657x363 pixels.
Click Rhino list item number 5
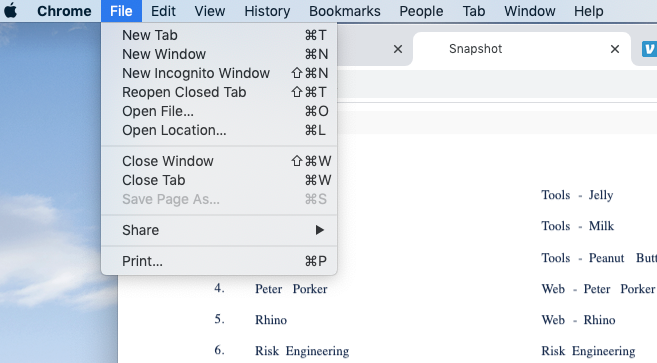pyautogui.click(x=271, y=320)
